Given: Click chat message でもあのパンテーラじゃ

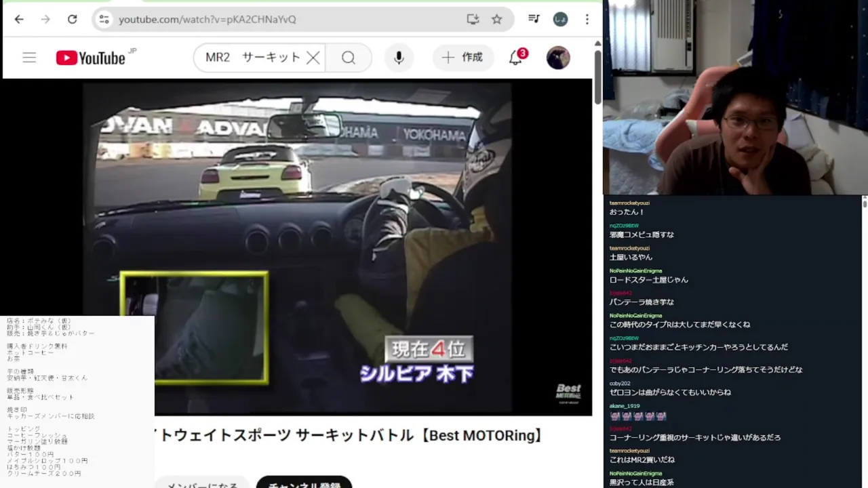Looking at the screenshot, I should pos(706,369).
